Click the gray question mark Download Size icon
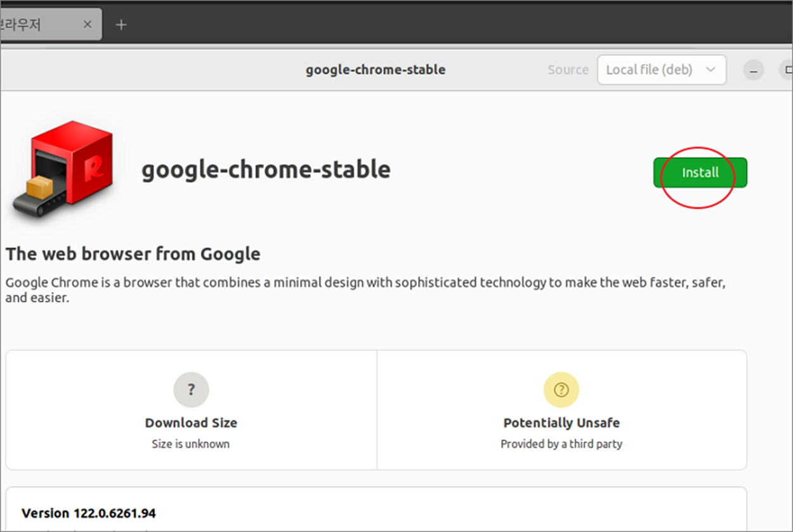The width and height of the screenshot is (793, 532). pyautogui.click(x=191, y=389)
